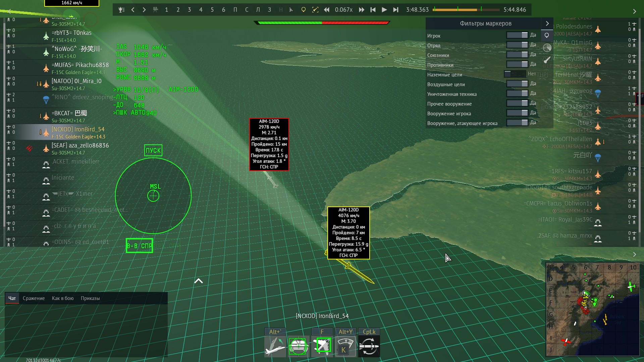Toggle the yellow marker filters pin icon
Viewport: 644px width, 362px height.
point(304,10)
